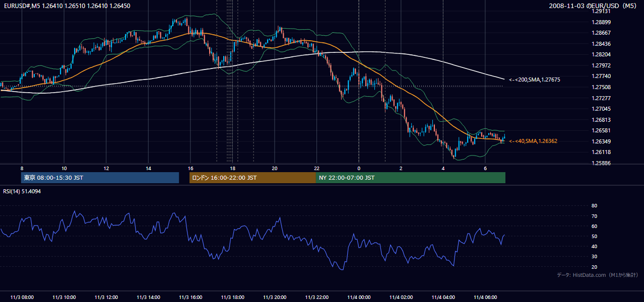The width and height of the screenshot is (644, 302).
Task: Click the 11/4 04:00 timestamp on bottom axis
Action: [x=443, y=297]
